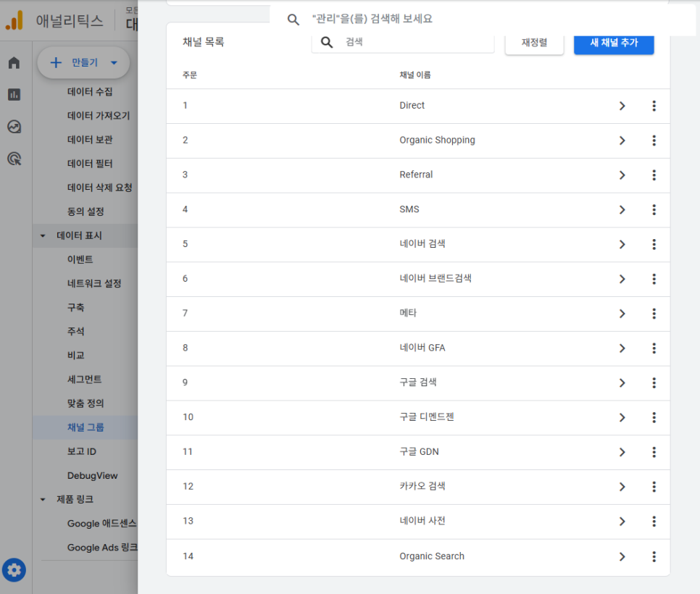Open more options for Organic Search channel
The height and width of the screenshot is (594, 700).
[x=654, y=556]
